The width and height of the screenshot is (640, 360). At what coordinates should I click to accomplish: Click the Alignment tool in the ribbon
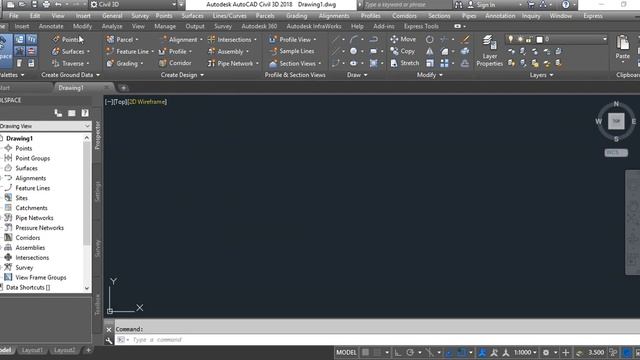[x=181, y=40]
